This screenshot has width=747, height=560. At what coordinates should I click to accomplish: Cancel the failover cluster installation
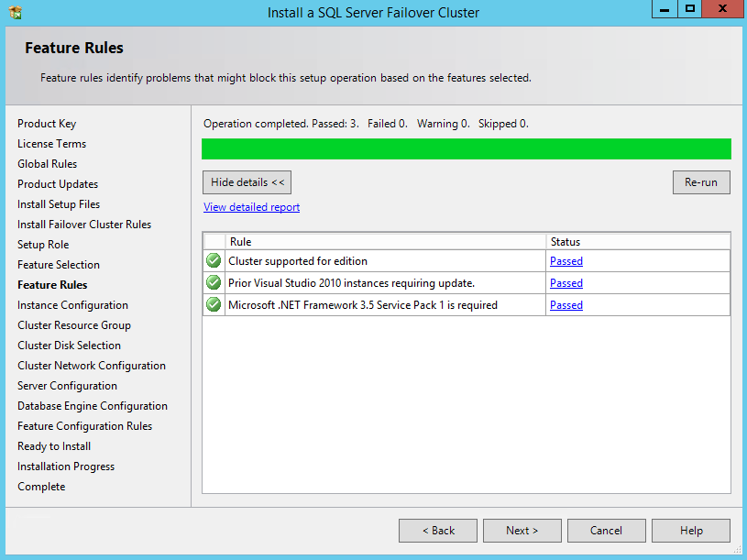(x=607, y=531)
